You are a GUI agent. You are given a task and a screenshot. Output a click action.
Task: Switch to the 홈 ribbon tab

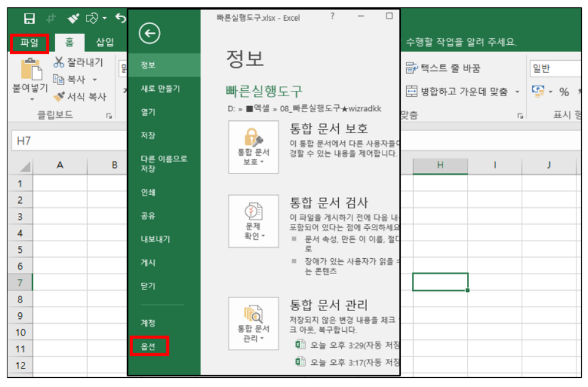[x=69, y=42]
